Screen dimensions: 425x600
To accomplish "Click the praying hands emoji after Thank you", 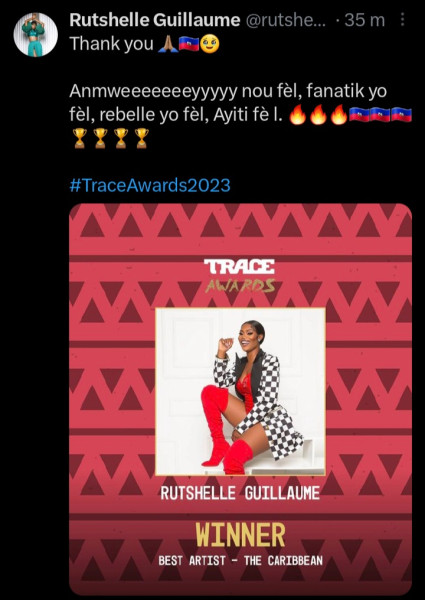I will [168, 44].
